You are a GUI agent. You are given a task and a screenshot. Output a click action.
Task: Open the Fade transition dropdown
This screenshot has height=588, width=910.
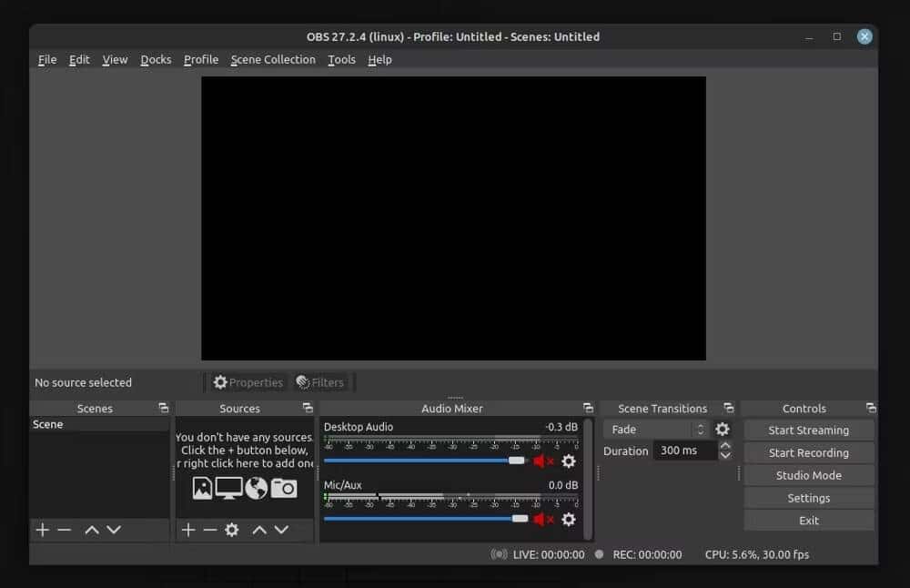point(655,429)
